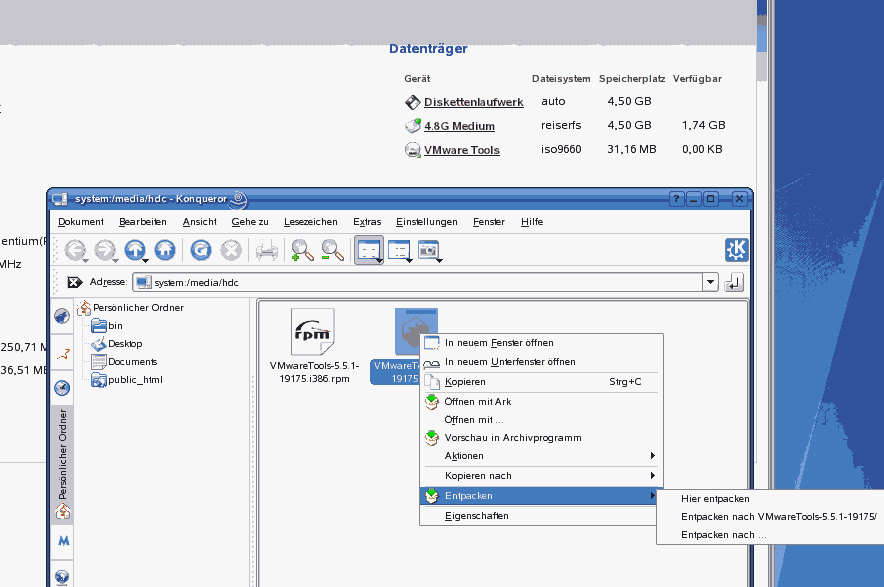This screenshot has width=884, height=587.
Task: Open the Einstellungen menu
Action: click(427, 222)
